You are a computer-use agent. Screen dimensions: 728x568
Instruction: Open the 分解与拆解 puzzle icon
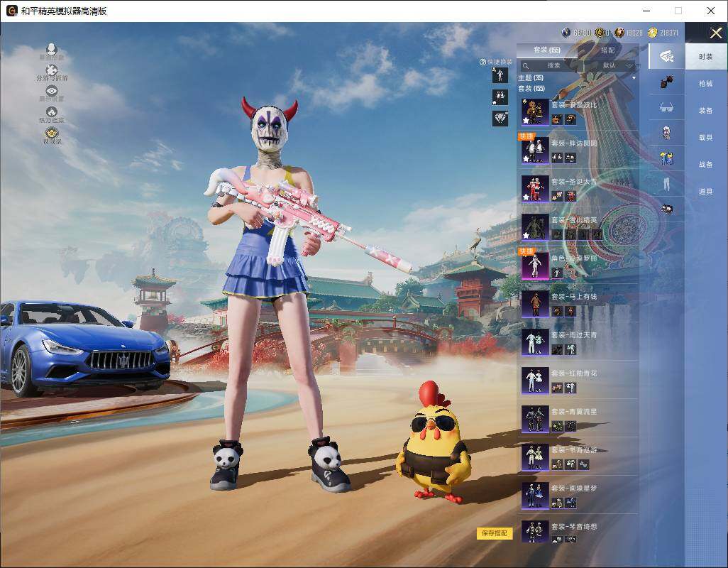pyautogui.click(x=52, y=70)
